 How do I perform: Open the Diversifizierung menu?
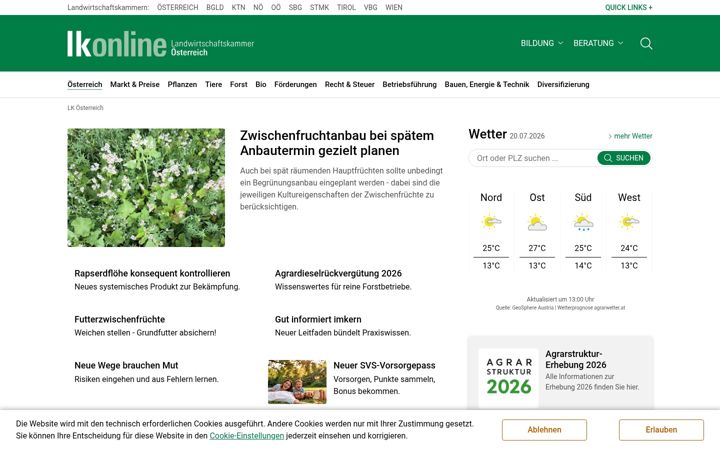pyautogui.click(x=563, y=84)
